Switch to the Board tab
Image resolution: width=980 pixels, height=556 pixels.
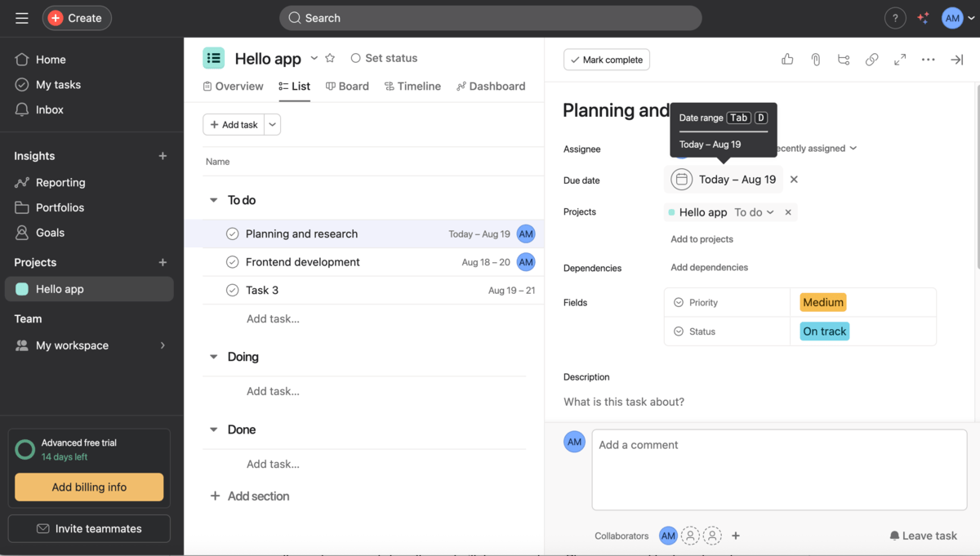click(x=347, y=86)
